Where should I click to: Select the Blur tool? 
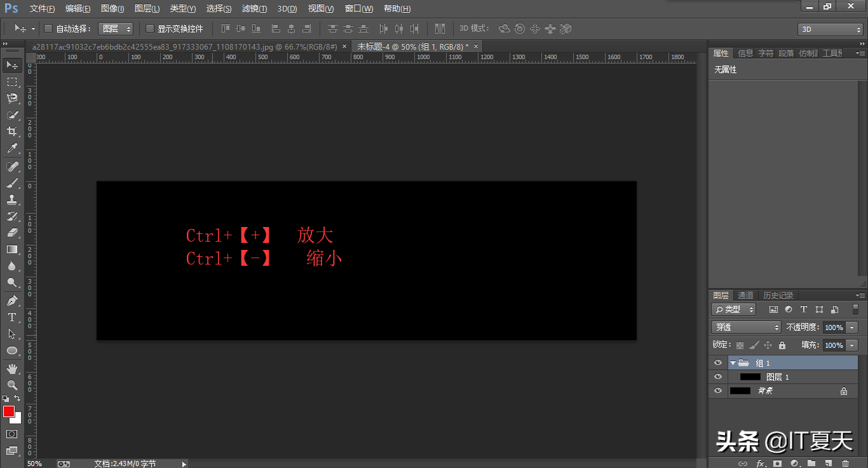[x=12, y=266]
